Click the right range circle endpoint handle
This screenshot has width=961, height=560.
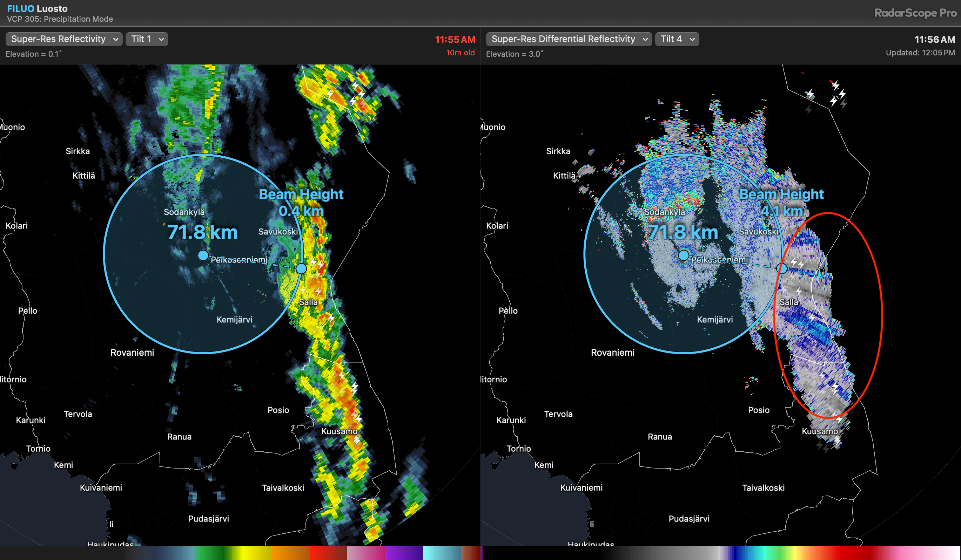tap(782, 268)
